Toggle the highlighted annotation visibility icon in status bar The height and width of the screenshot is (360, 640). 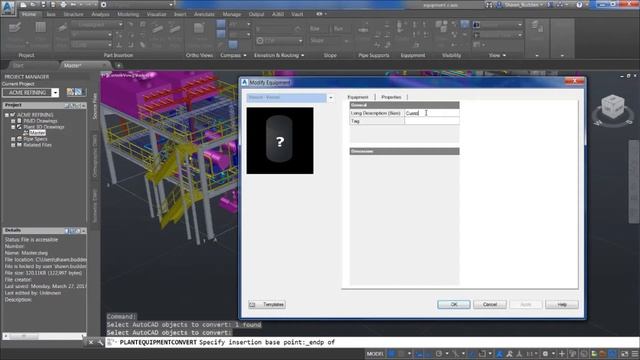click(x=500, y=354)
